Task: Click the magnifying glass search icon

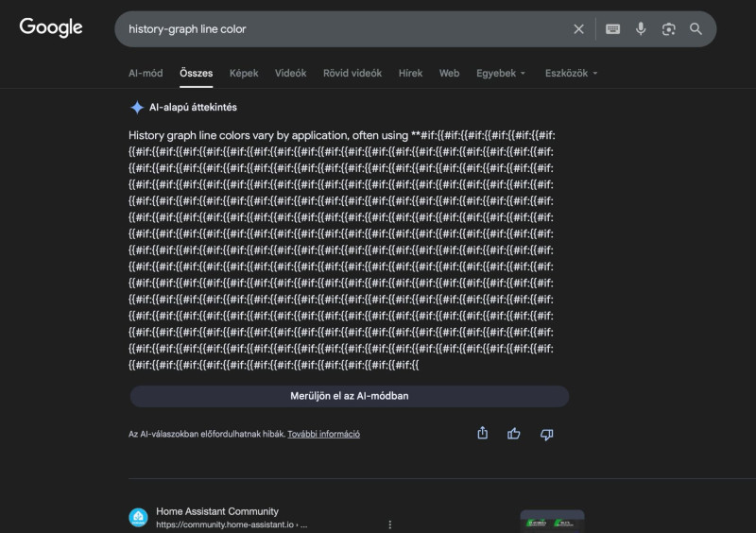Action: tap(696, 29)
